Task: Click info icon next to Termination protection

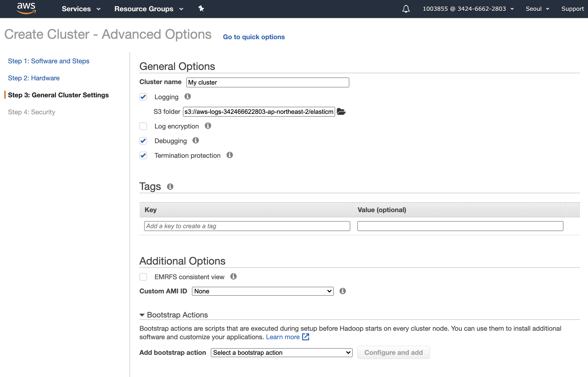Action: click(x=229, y=155)
